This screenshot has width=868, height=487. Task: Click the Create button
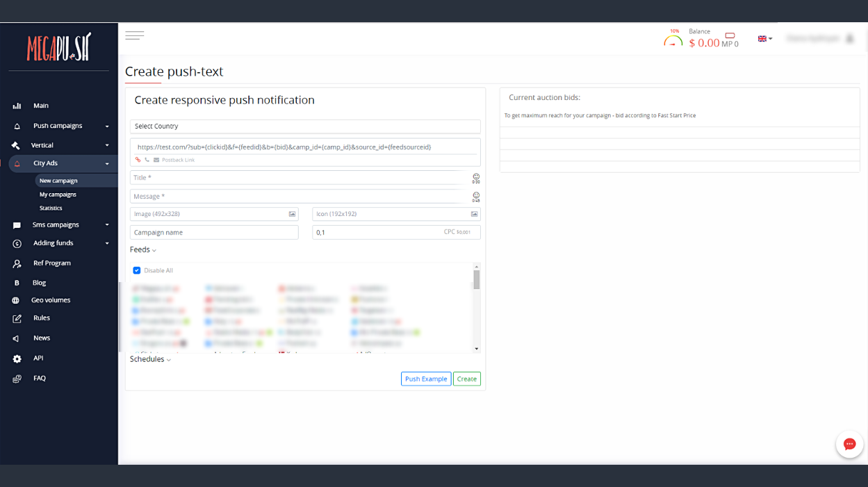(466, 379)
